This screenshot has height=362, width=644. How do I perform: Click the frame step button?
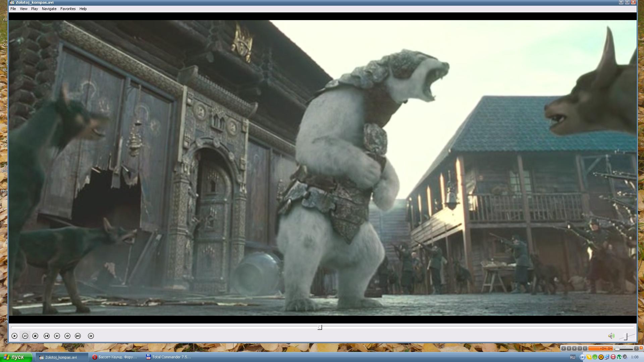[91, 336]
